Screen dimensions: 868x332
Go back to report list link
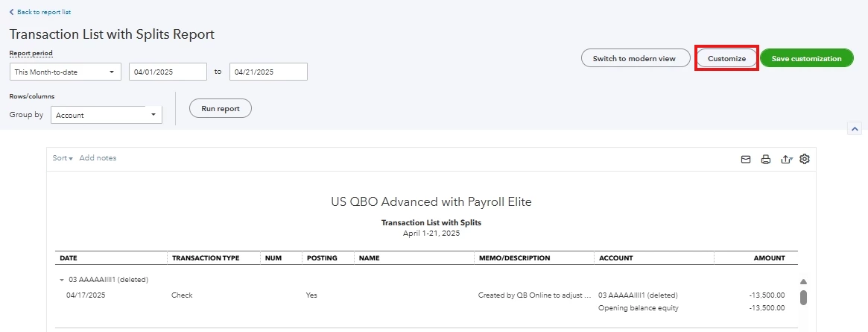click(x=44, y=12)
